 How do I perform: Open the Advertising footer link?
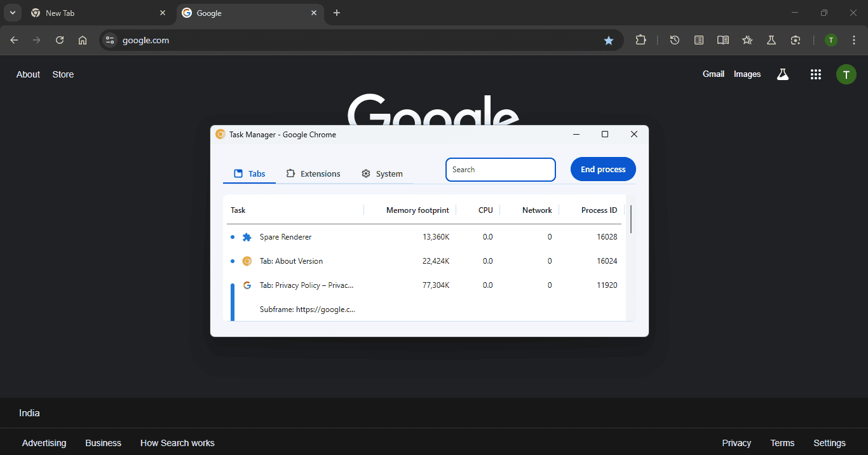tap(44, 443)
